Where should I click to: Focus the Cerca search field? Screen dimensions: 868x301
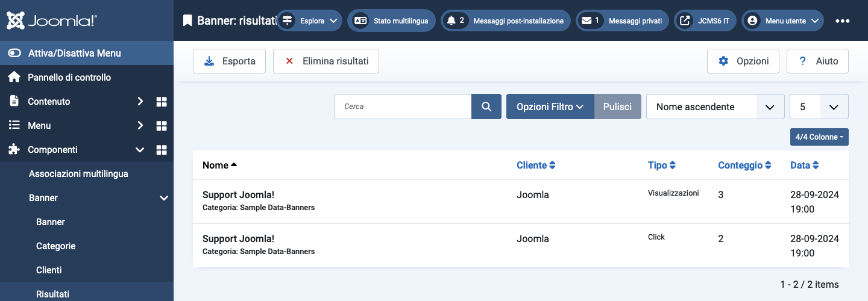(x=403, y=107)
